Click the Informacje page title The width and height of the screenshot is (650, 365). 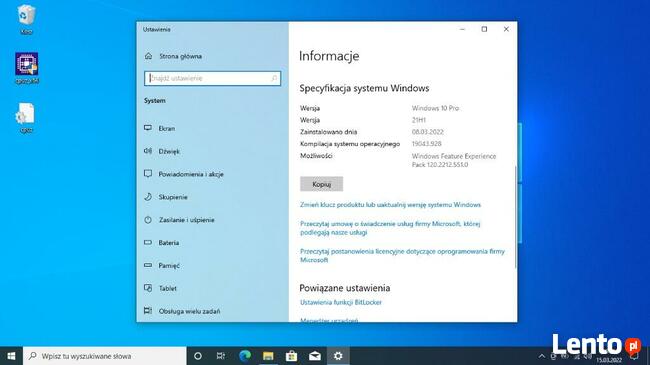329,56
